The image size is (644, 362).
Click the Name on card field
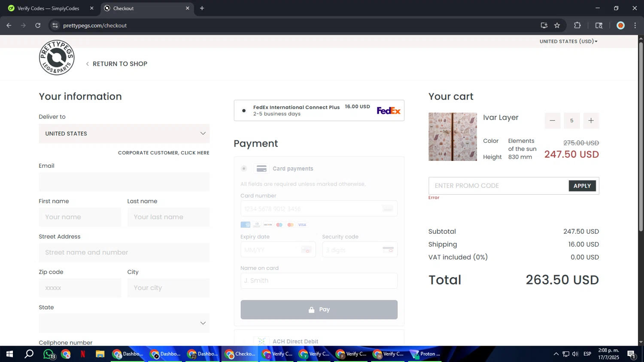click(x=319, y=281)
